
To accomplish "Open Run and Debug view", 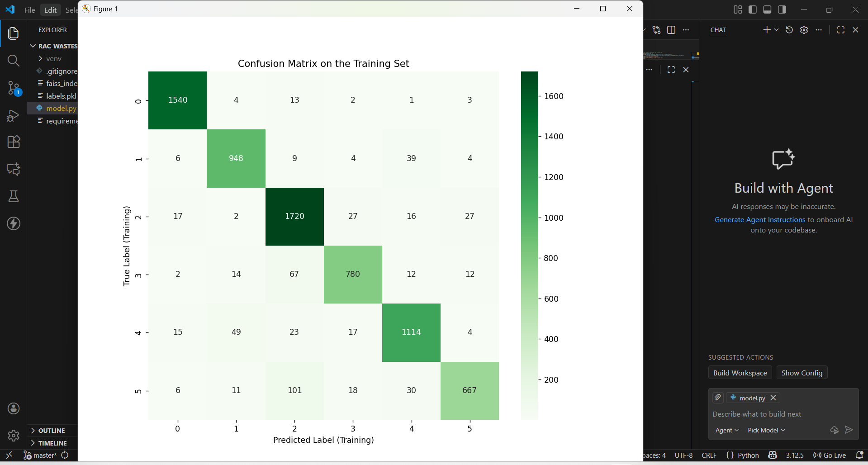I will [14, 115].
